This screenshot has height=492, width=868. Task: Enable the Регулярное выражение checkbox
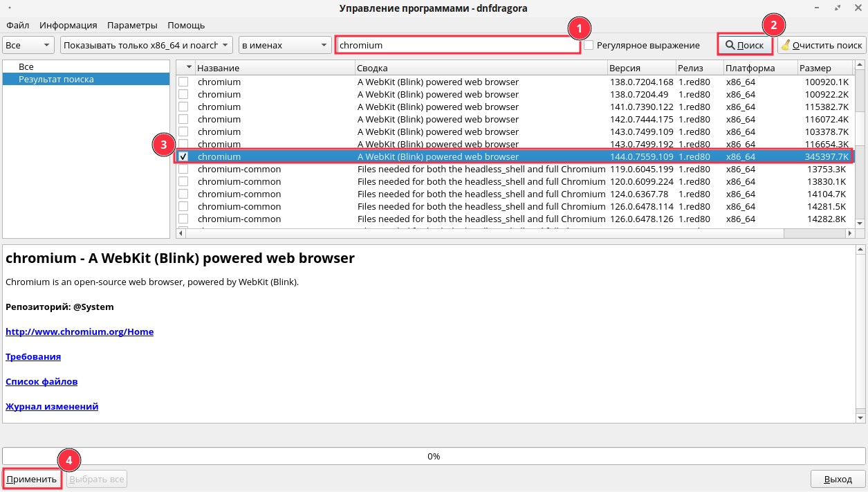point(589,45)
